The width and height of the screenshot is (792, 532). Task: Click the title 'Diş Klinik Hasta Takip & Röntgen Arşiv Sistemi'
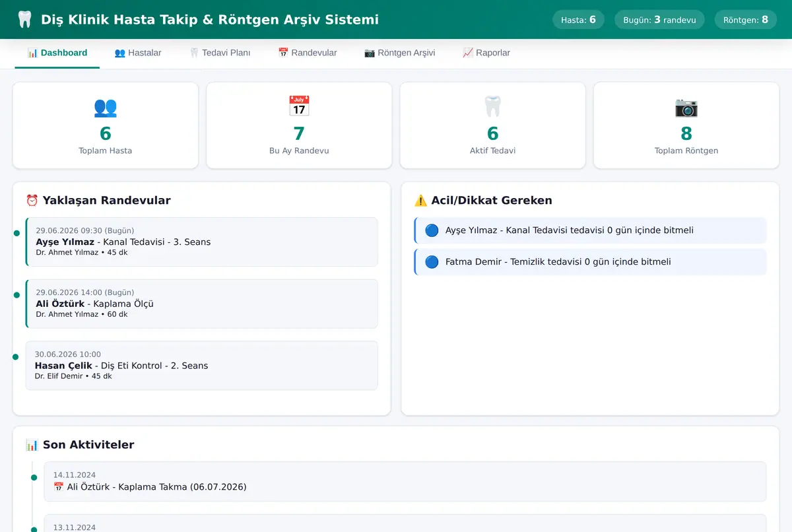click(210, 20)
